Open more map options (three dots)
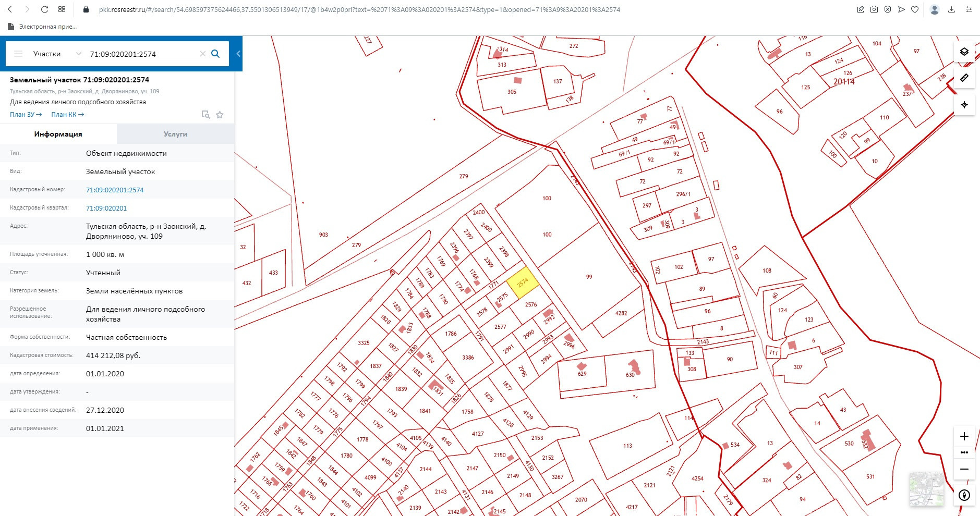 [964, 452]
